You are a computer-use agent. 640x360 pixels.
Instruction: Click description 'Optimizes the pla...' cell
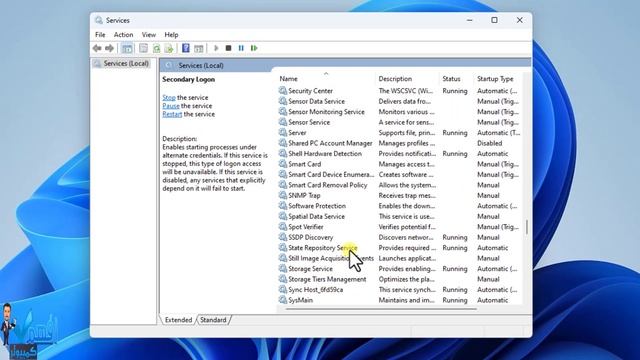[x=407, y=279]
